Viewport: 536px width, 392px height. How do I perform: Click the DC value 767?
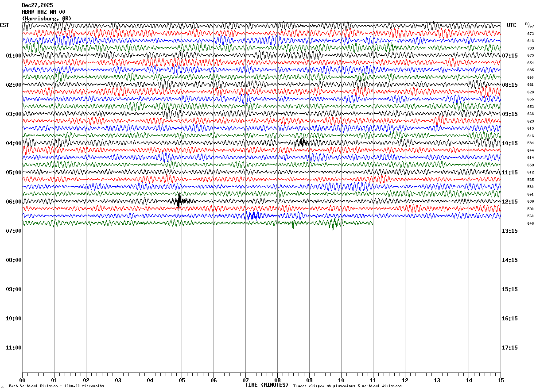[x=531, y=27]
